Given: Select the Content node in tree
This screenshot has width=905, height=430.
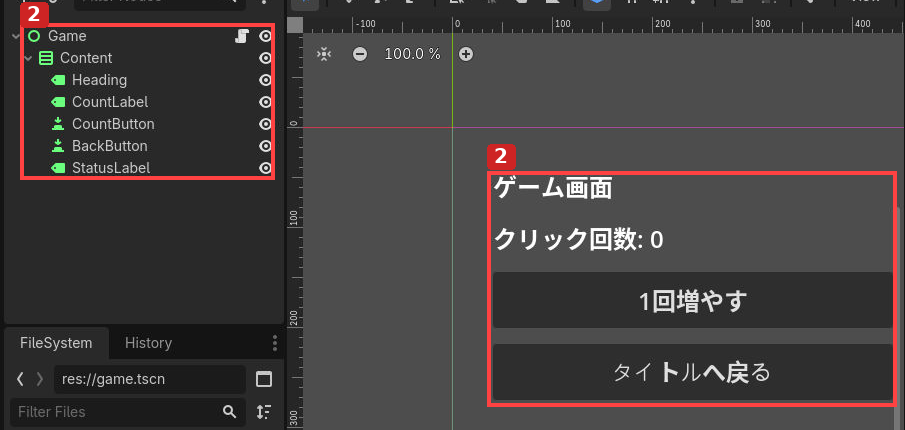Looking at the screenshot, I should coord(86,58).
